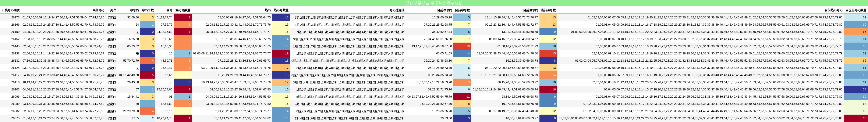The height and width of the screenshot is (122, 868).
Task: Click the title 近15期星期四 冷温热码图示分析
Action: click(x=434, y=3)
